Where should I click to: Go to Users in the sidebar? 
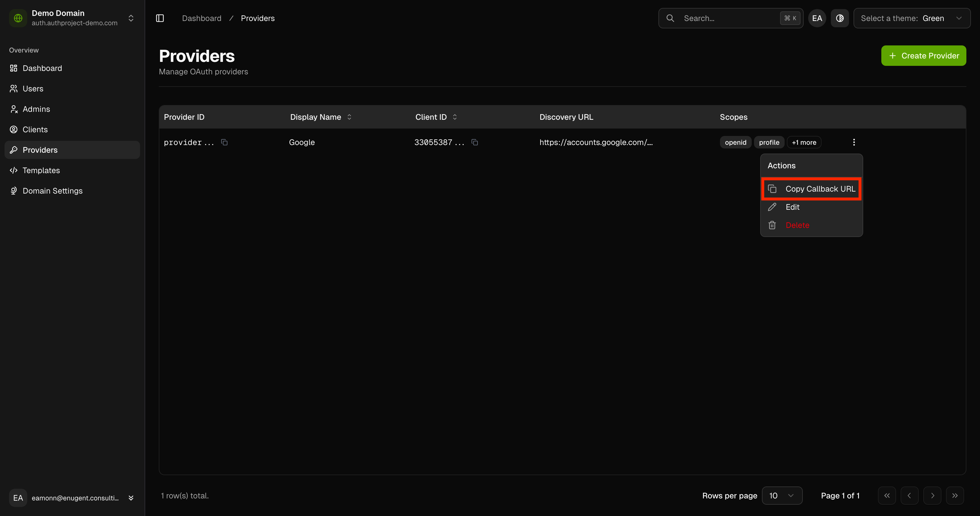pyautogui.click(x=72, y=89)
